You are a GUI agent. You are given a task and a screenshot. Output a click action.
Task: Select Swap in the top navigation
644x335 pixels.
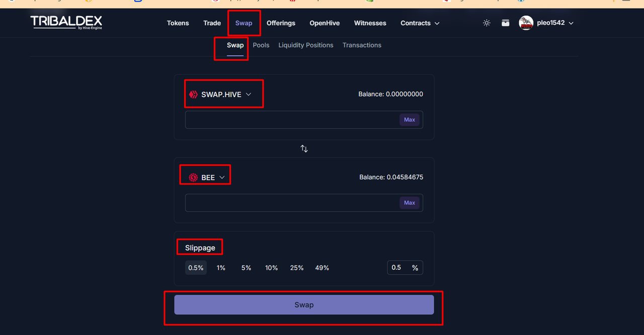tap(244, 23)
